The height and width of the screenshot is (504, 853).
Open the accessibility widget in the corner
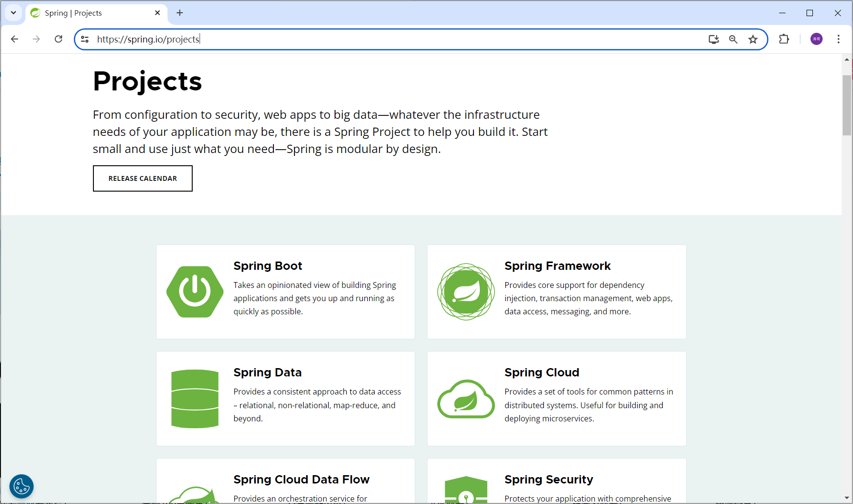pyautogui.click(x=22, y=486)
